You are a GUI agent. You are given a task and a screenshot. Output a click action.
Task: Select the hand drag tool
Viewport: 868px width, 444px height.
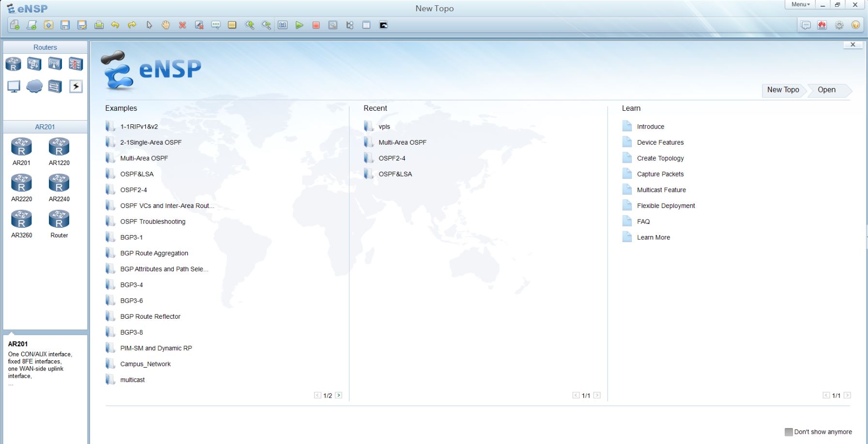[166, 25]
